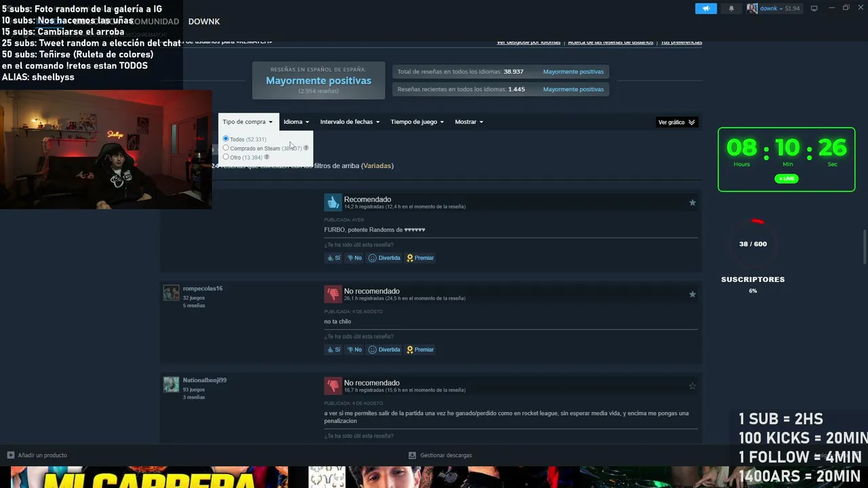
Task: Click the downk profile avatar
Action: point(752,8)
